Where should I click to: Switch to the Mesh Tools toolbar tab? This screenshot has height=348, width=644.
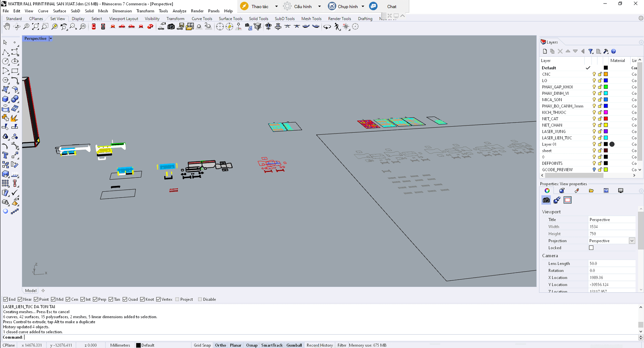click(x=311, y=19)
